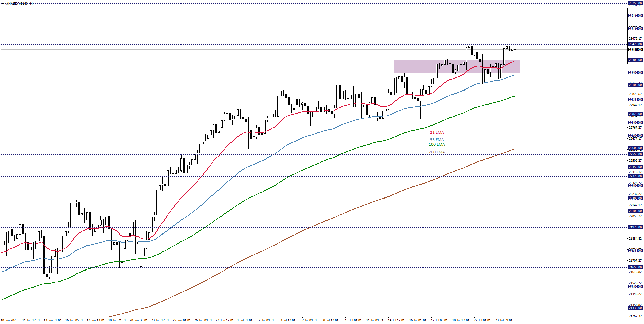The image size is (644, 324).
Task: Select the 22100.00 price level label
Action: click(635, 211)
